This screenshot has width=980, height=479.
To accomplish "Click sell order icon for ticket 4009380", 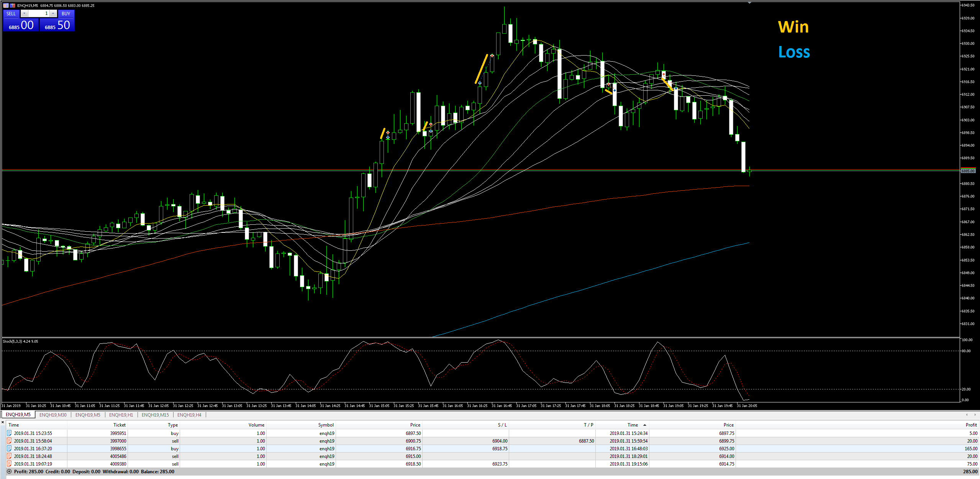I will (9, 464).
